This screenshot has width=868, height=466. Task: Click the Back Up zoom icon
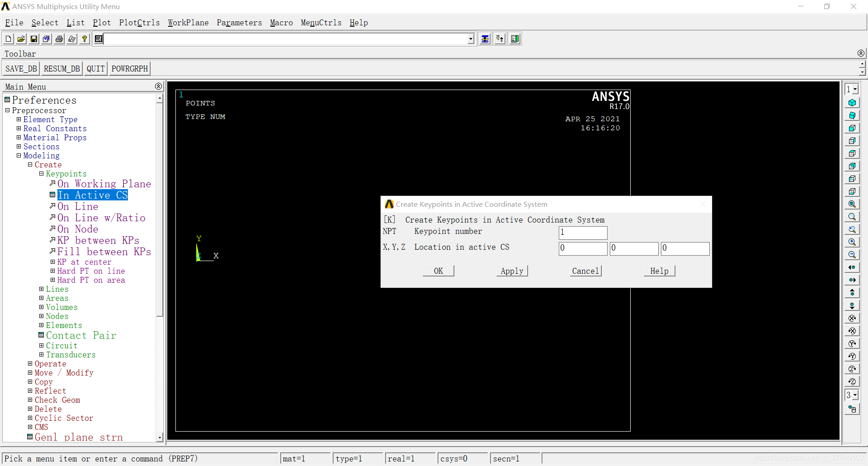[852, 229]
